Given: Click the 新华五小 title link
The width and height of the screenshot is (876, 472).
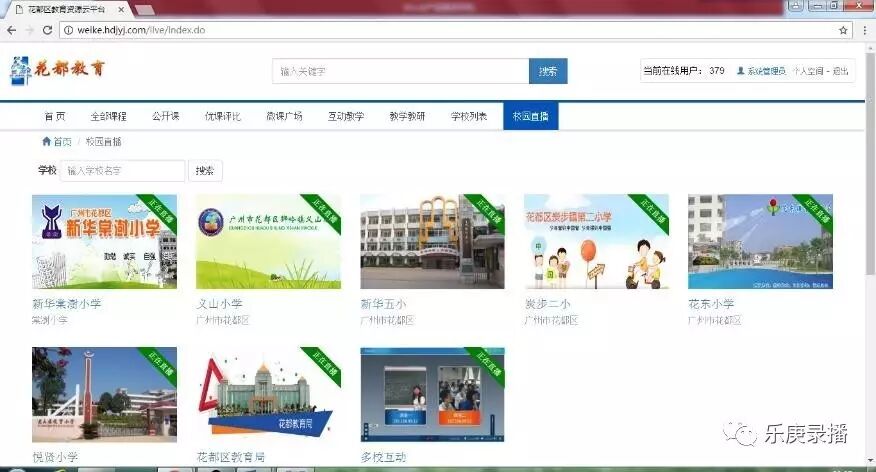Looking at the screenshot, I should click(383, 304).
